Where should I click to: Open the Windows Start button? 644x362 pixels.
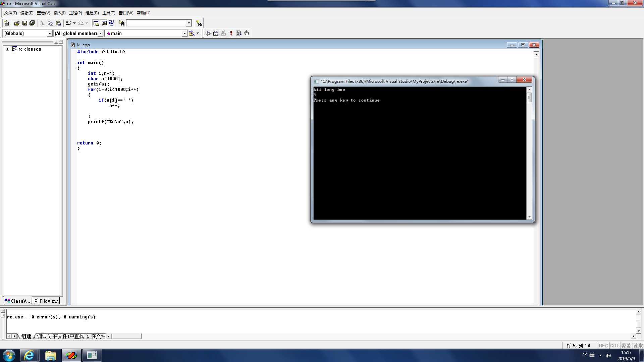pyautogui.click(x=9, y=355)
